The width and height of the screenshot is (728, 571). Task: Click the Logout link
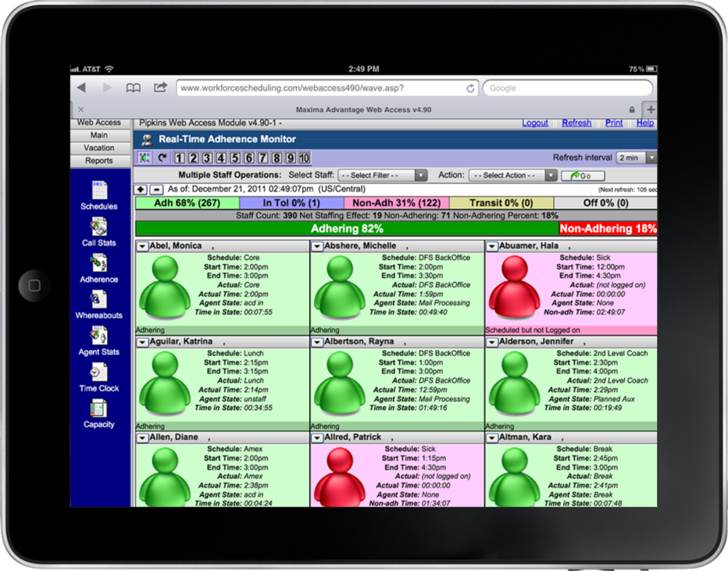tap(535, 123)
